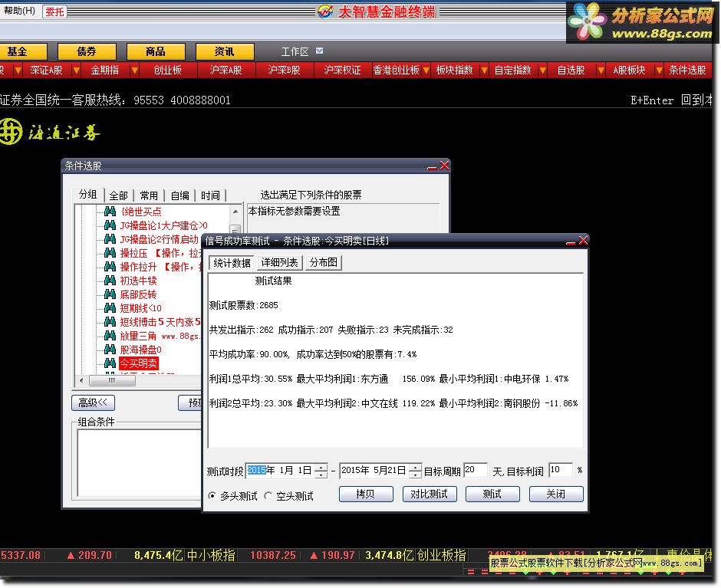Expand dropdown arrow left of 自选股

(542, 71)
